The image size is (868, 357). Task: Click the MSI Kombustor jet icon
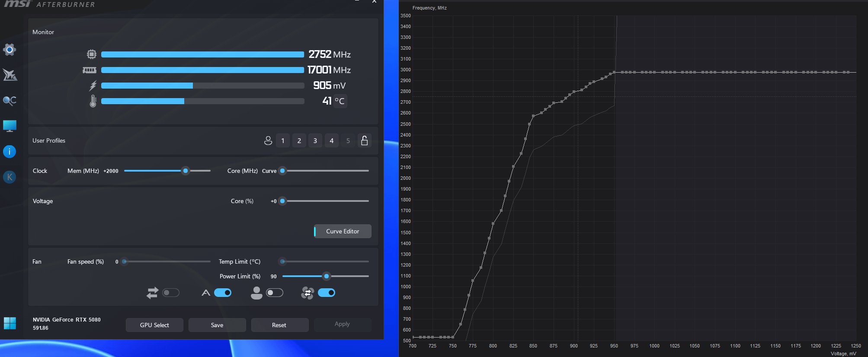(10, 75)
